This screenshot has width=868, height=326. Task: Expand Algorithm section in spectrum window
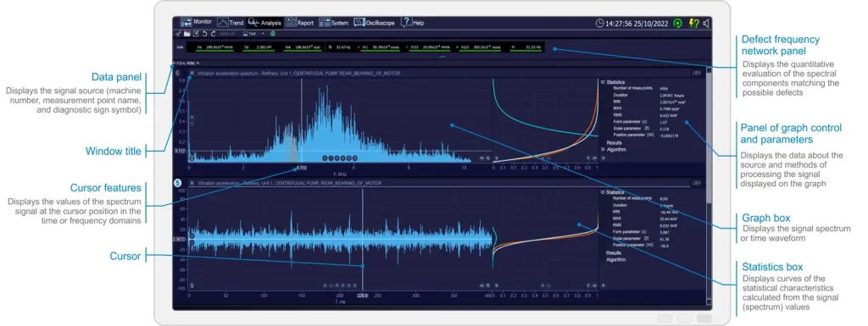coord(603,149)
